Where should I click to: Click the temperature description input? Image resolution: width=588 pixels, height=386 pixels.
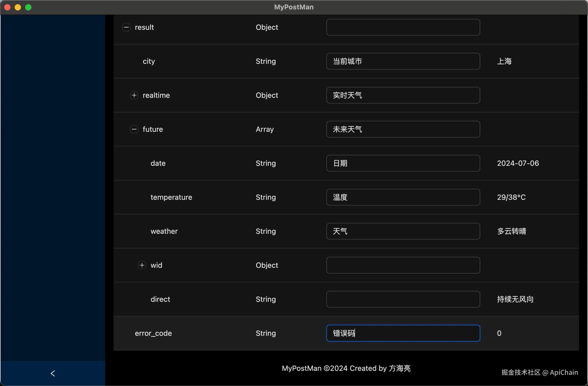(x=403, y=197)
